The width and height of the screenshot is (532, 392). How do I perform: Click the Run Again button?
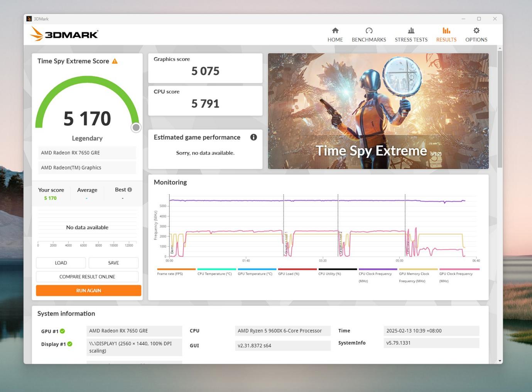click(89, 291)
